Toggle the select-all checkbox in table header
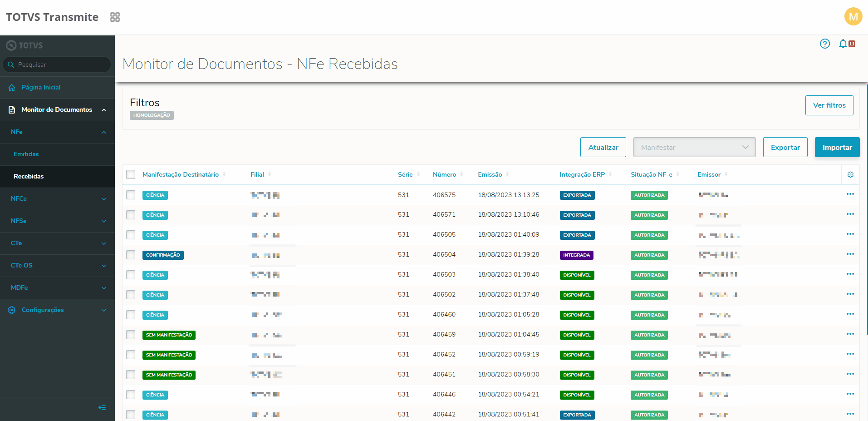The width and height of the screenshot is (868, 421). (x=131, y=174)
